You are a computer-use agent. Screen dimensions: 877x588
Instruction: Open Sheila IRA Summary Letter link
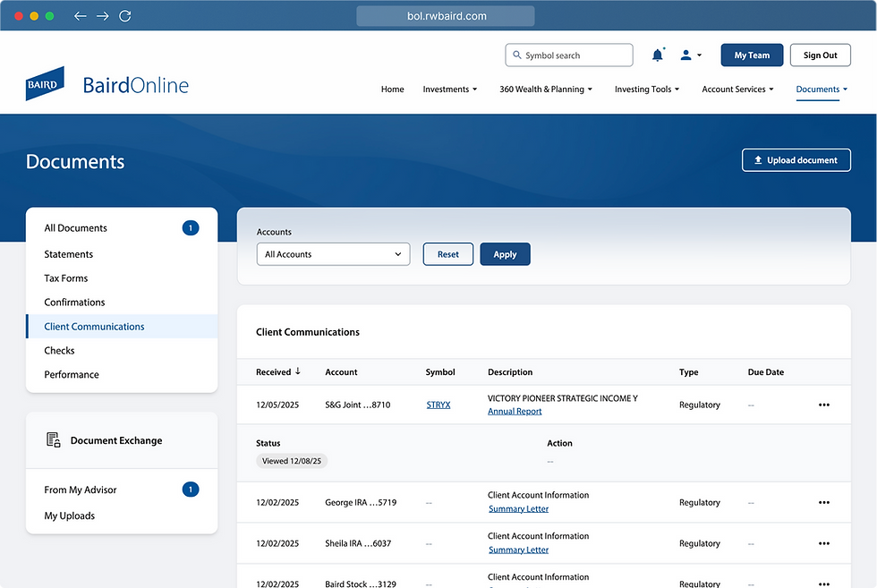click(518, 550)
